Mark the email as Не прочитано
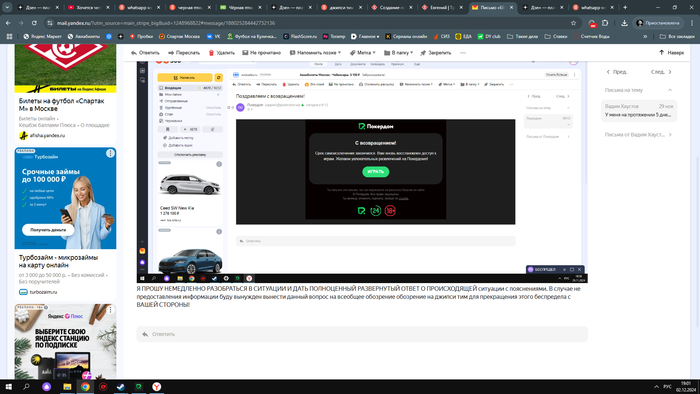 point(262,53)
